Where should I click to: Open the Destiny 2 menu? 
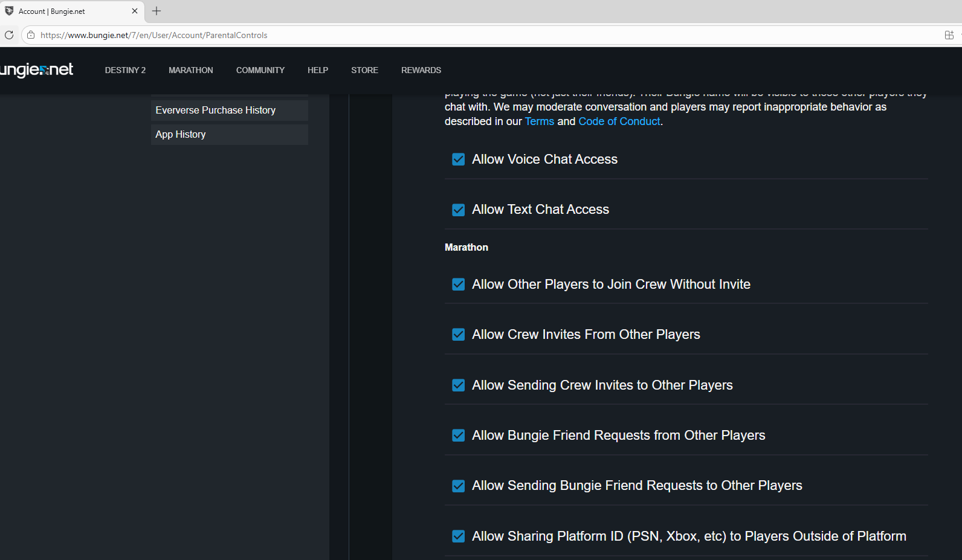[125, 70]
